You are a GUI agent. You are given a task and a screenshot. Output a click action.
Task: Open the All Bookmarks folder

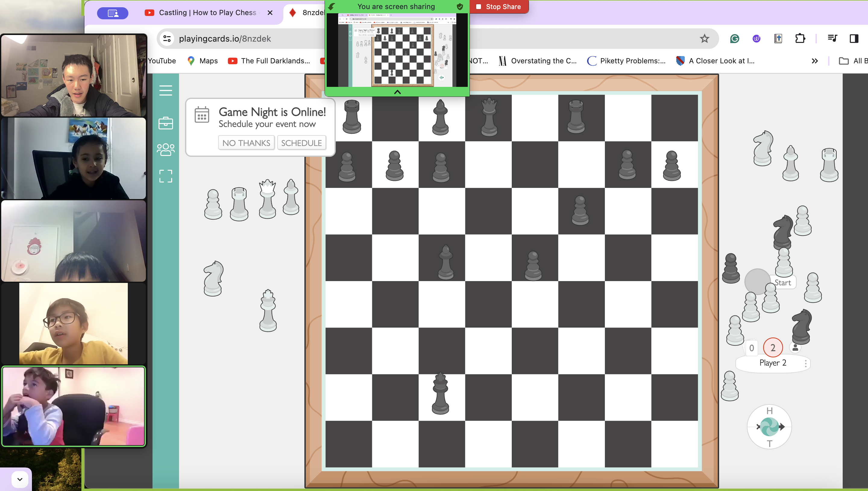(x=854, y=61)
